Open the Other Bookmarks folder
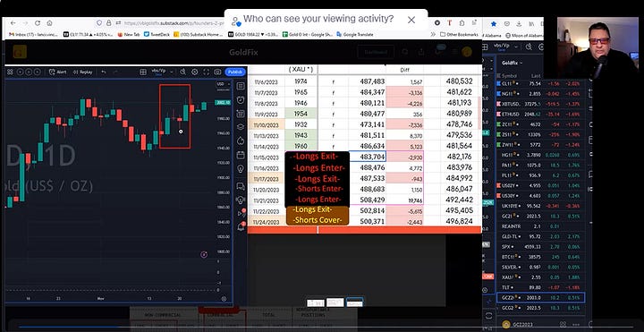 click(x=459, y=35)
